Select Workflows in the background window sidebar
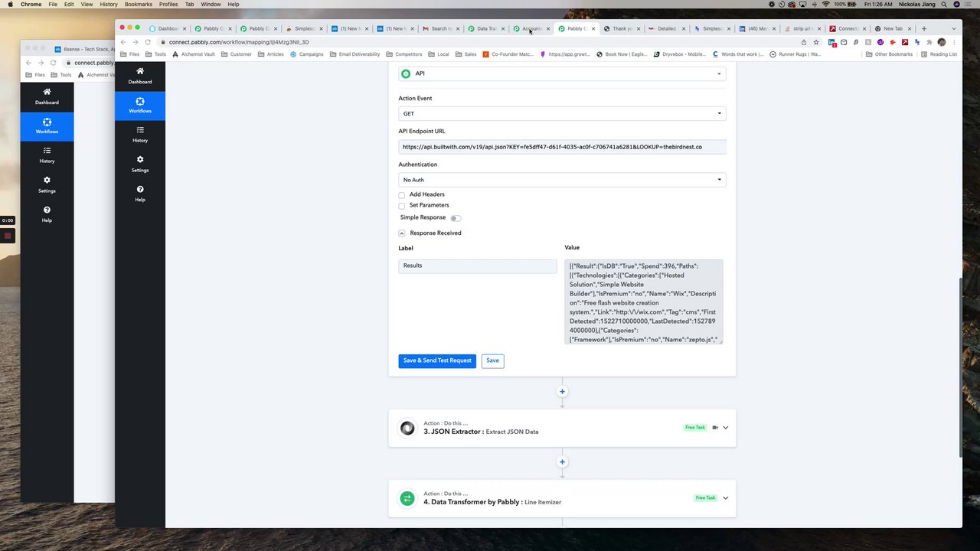Viewport: 980px width, 551px height. (47, 126)
